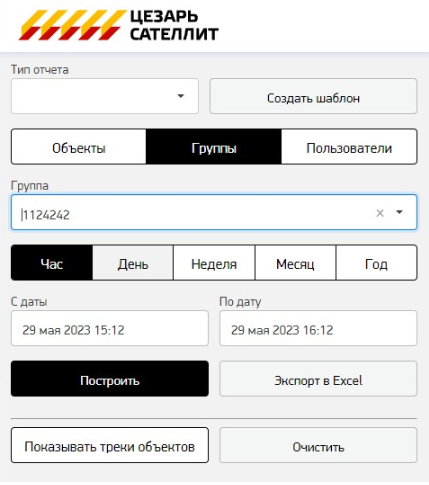Choose the Месяц period option
Screen dimensions: 429x485
[x=295, y=263]
